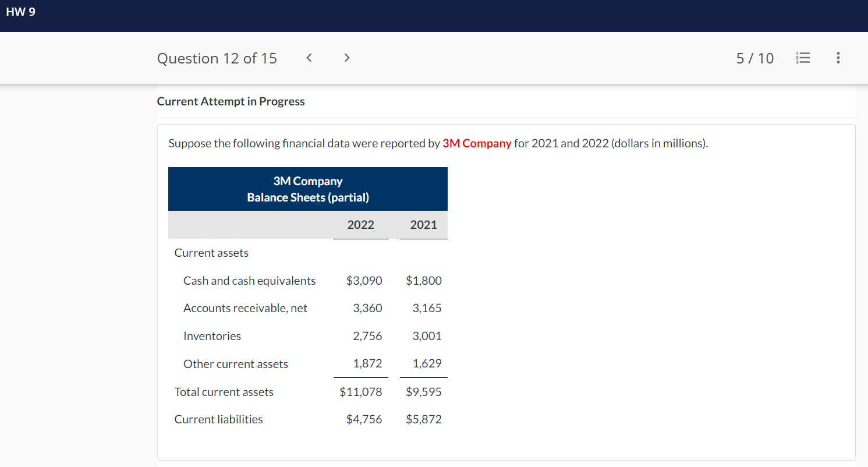The height and width of the screenshot is (467, 868).
Task: Click the Question 12 of 15 label
Action: [x=217, y=58]
